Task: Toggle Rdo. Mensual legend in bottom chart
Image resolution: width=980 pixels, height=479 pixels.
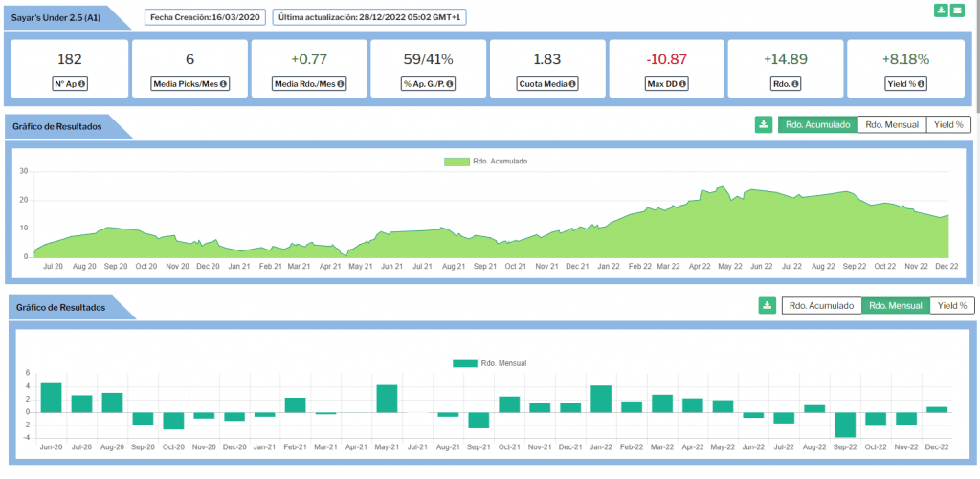Action: tap(489, 363)
